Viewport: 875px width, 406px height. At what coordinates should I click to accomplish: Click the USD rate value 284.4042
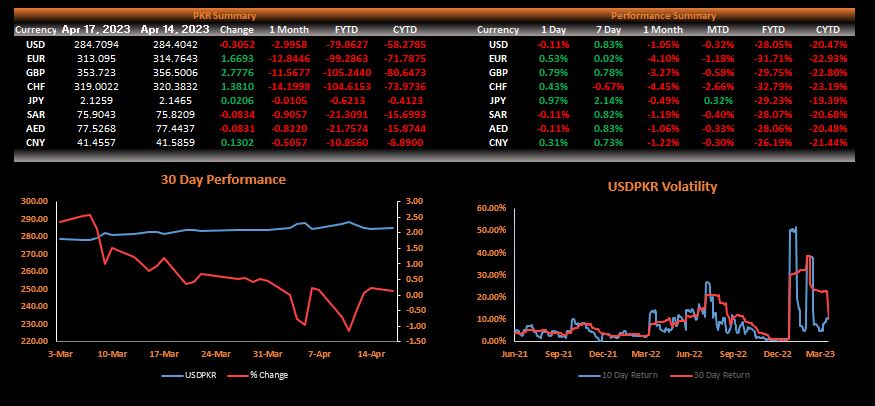point(175,44)
